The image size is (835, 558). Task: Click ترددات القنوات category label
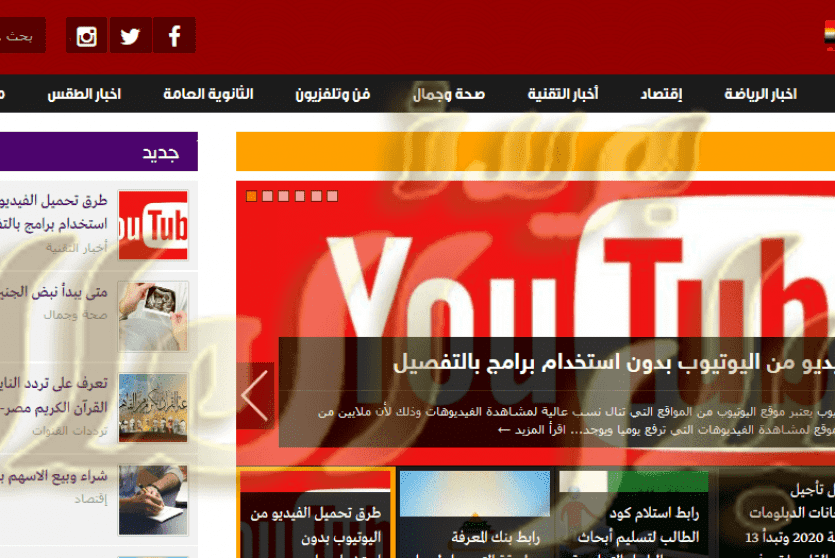pos(70,430)
